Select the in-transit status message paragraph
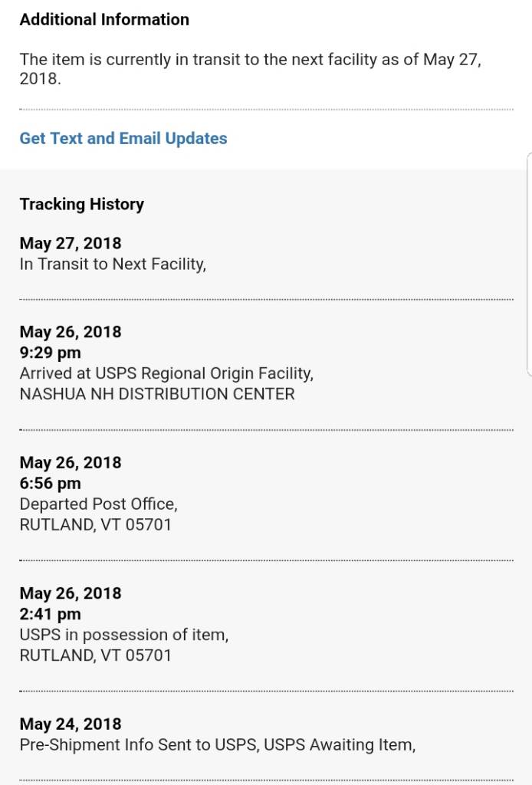This screenshot has height=785, width=532. point(250,69)
